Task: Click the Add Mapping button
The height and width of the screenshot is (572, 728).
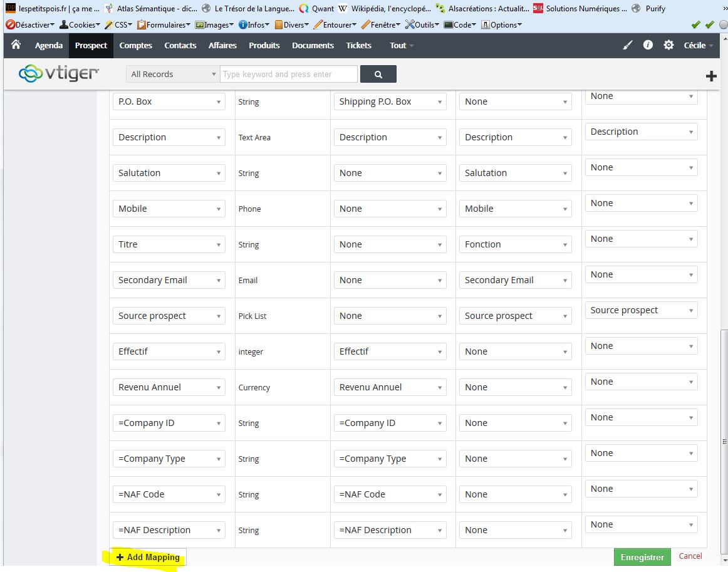Action: click(x=148, y=557)
